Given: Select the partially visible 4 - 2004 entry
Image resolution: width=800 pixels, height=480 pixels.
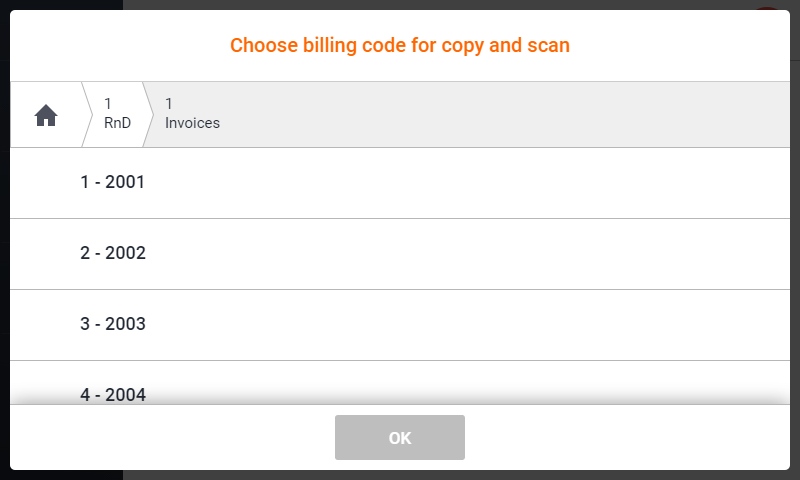Looking at the screenshot, I should pos(113,394).
